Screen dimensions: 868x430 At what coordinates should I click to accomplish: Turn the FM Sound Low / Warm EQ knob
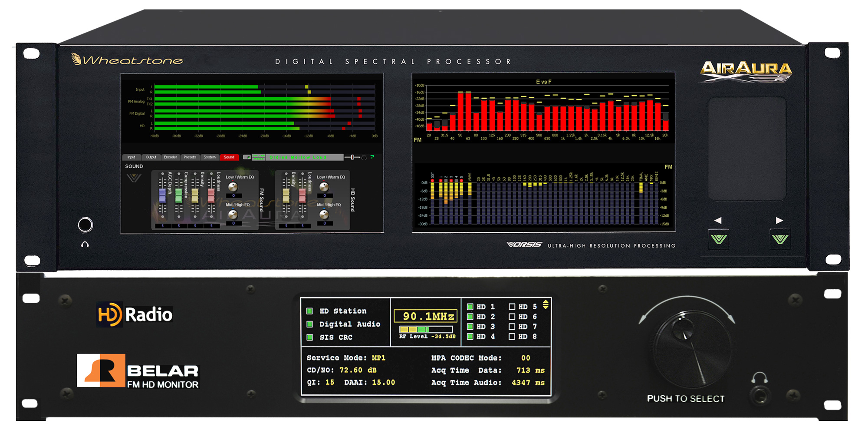click(x=233, y=187)
